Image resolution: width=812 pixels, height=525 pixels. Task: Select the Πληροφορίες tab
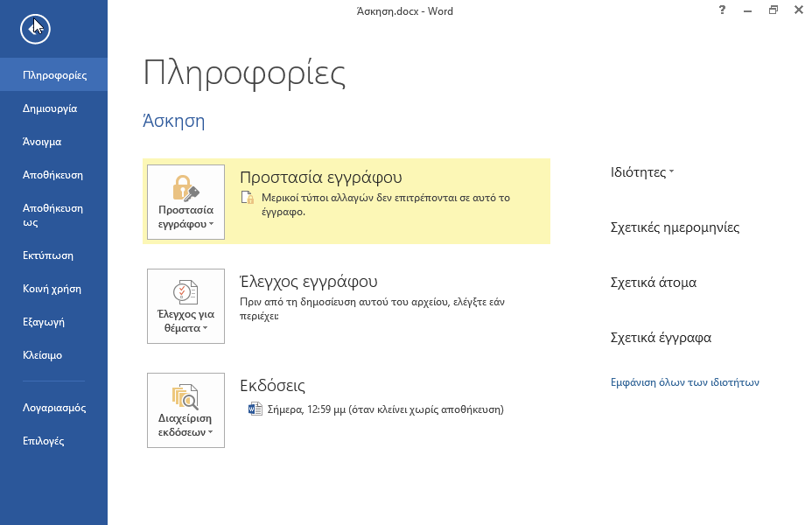pos(54,75)
